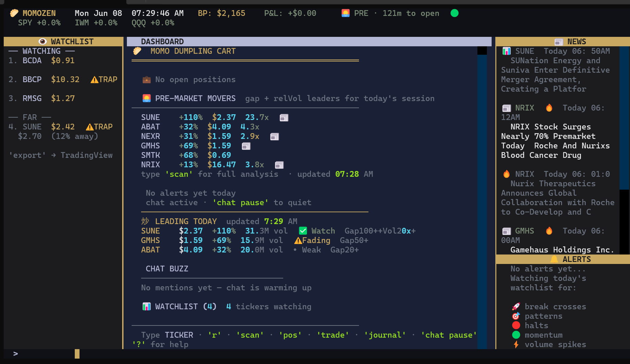This screenshot has height=364, width=630.
Task: Click the P&L: +$0.00 value
Action: [290, 13]
